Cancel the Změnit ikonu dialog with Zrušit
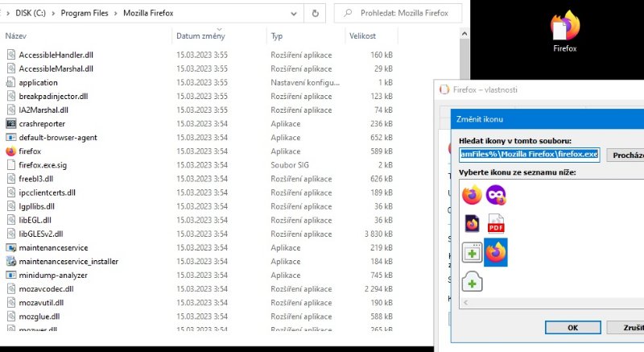 point(625,327)
